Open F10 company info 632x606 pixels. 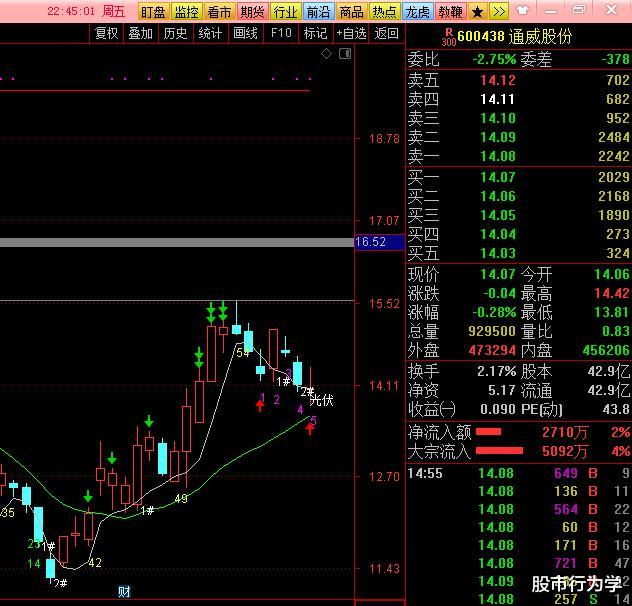click(281, 33)
